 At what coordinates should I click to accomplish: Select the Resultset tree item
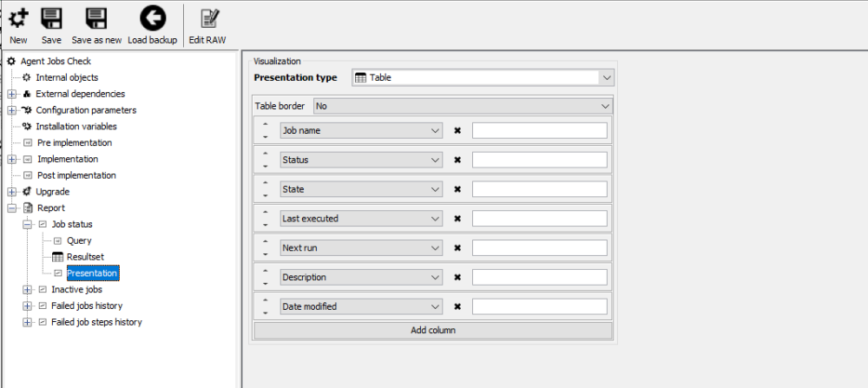tap(85, 257)
